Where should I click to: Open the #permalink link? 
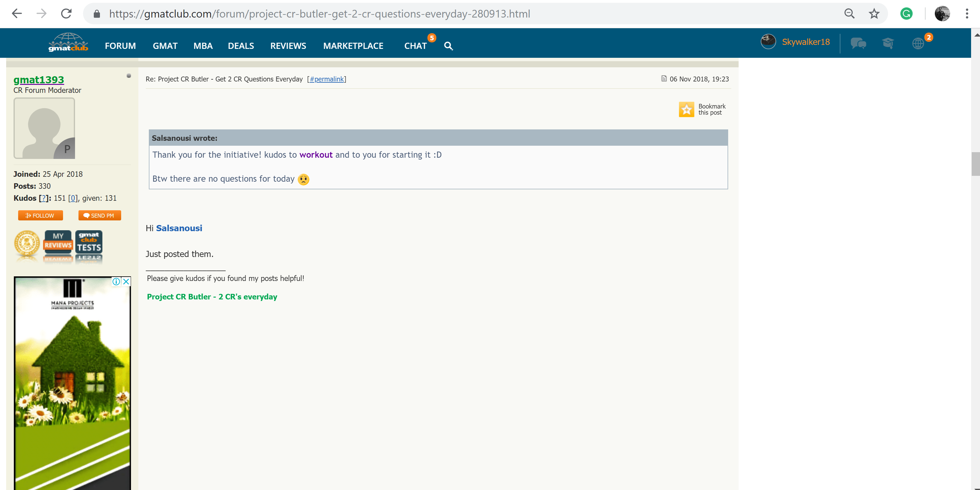coord(327,79)
